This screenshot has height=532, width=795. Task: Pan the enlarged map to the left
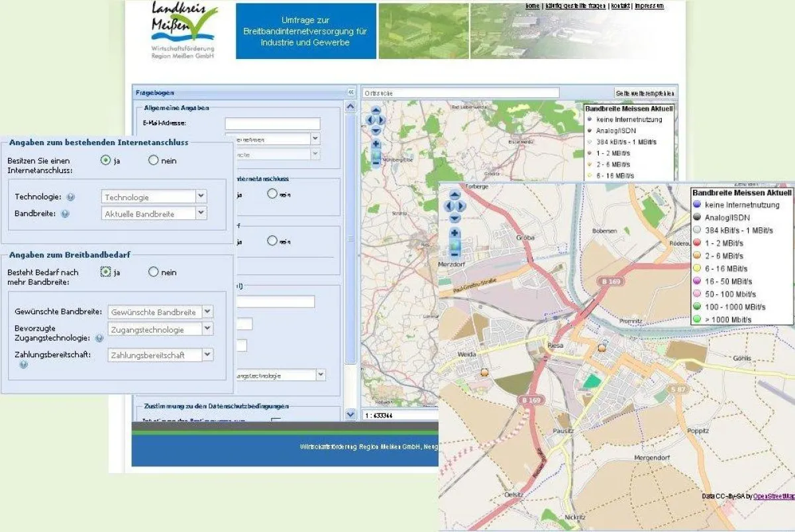(x=447, y=206)
